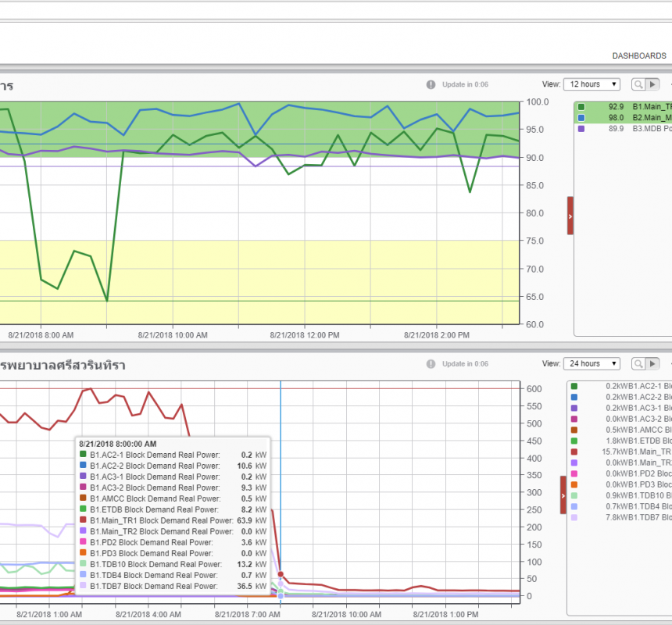The image size is (672, 625).
Task: Click the update alert icon on bottom chart
Action: click(x=431, y=364)
